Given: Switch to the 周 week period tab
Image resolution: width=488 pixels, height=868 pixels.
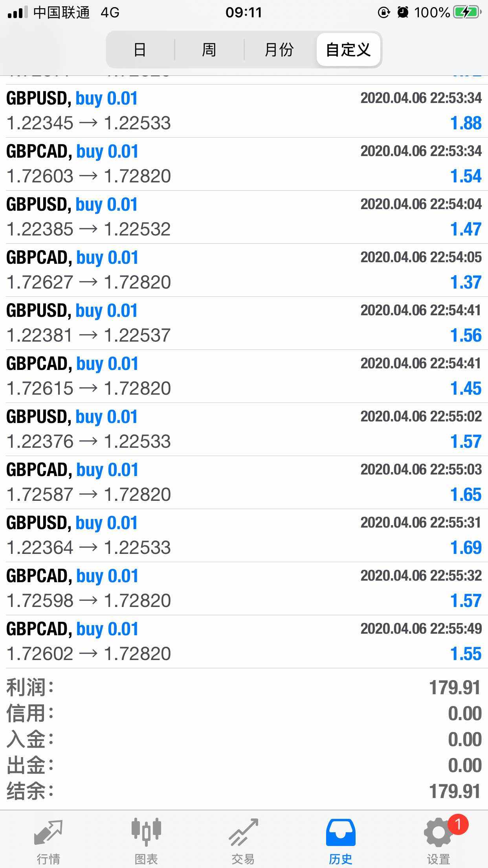Looking at the screenshot, I should (209, 50).
